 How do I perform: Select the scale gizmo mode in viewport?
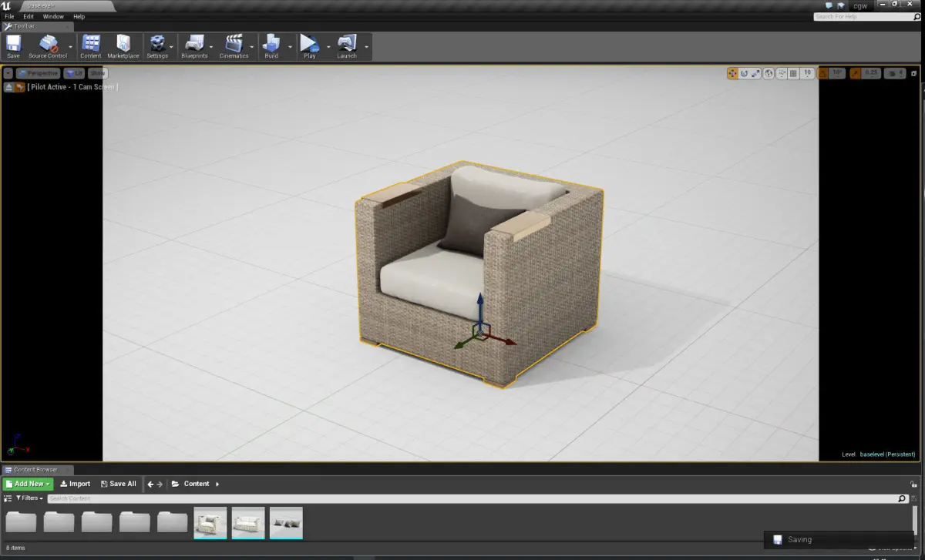click(x=756, y=73)
